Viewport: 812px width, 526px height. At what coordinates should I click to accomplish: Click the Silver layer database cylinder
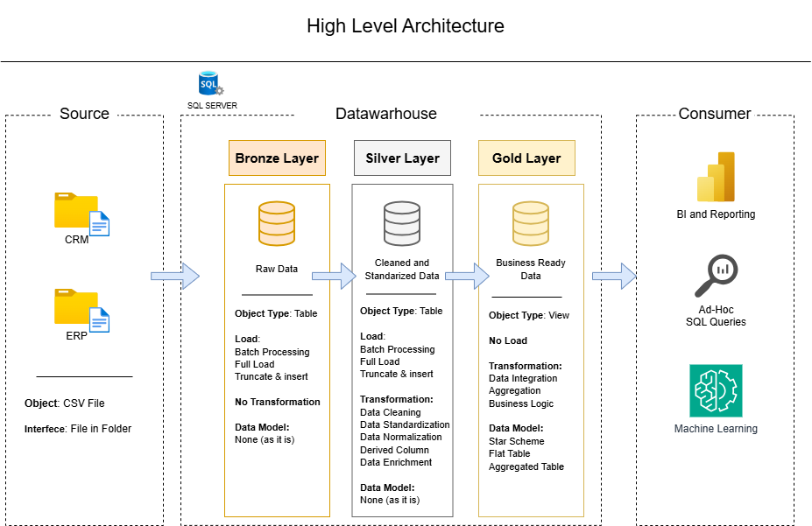tap(402, 223)
